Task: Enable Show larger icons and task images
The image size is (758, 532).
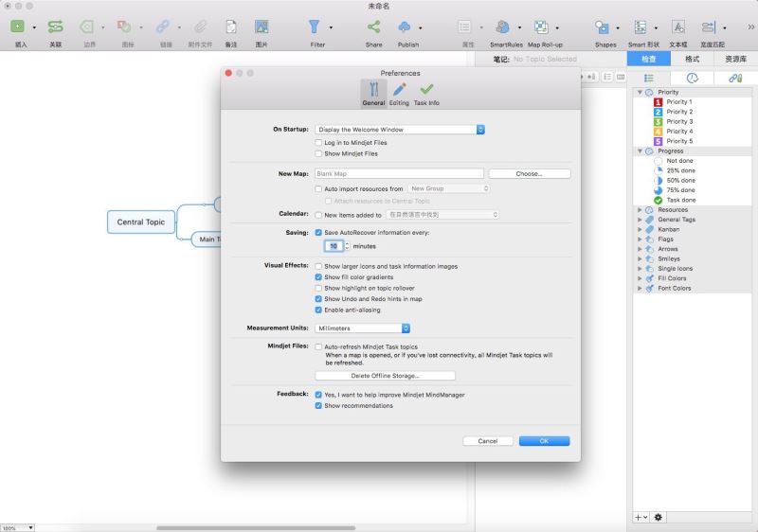Action: (x=318, y=266)
